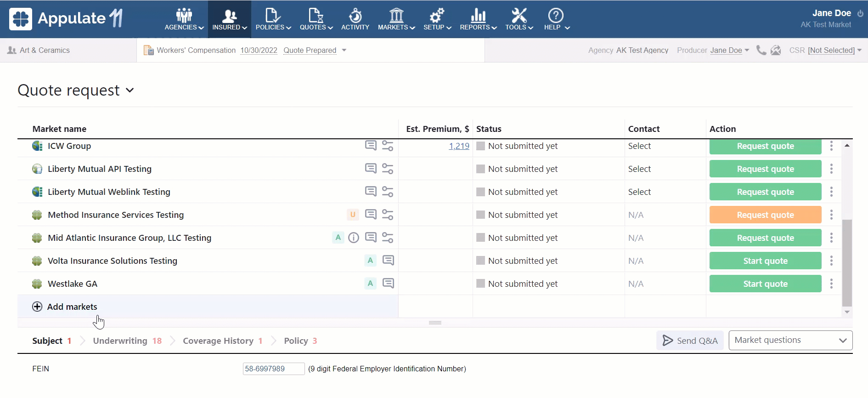The image size is (868, 398).
Task: Start quote for Westlake GA
Action: 765,284
